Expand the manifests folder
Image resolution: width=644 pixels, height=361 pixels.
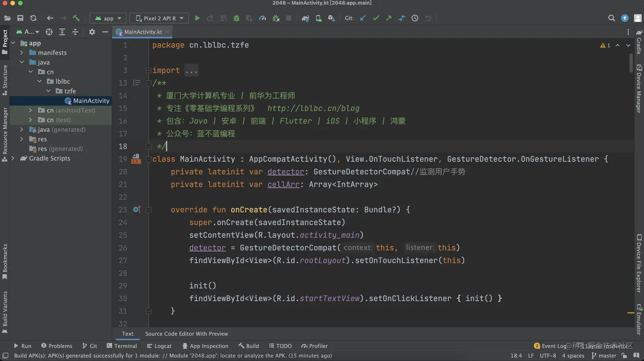tap(22, 53)
